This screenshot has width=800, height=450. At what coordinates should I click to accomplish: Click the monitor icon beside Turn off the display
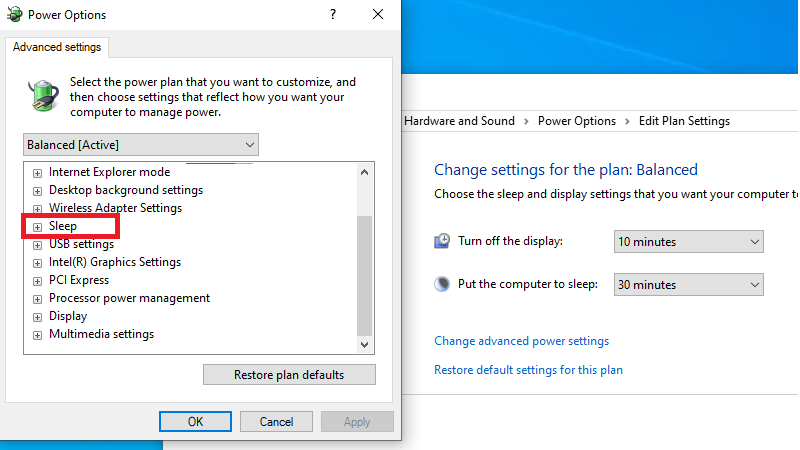pos(442,241)
